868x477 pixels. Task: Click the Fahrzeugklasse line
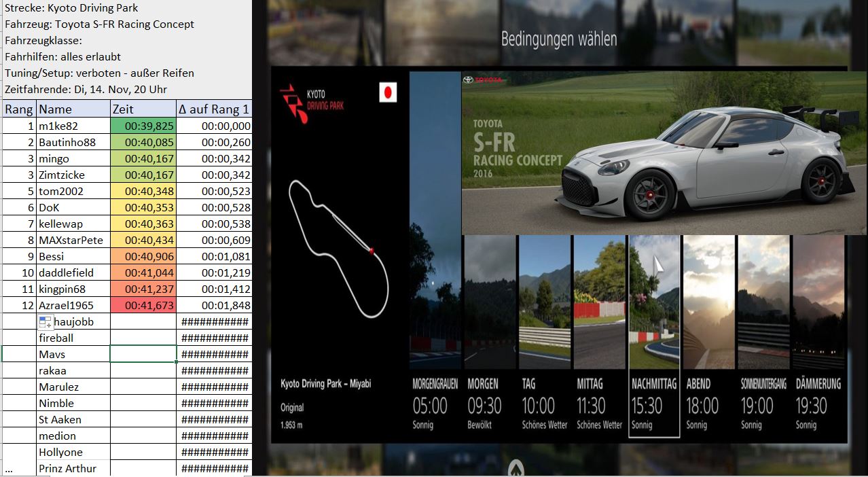tap(43, 41)
